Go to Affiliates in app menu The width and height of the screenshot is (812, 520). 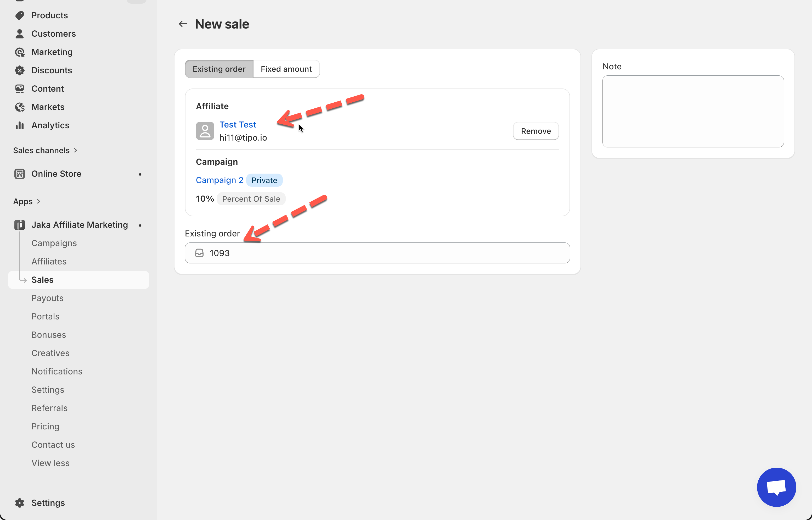[49, 261]
